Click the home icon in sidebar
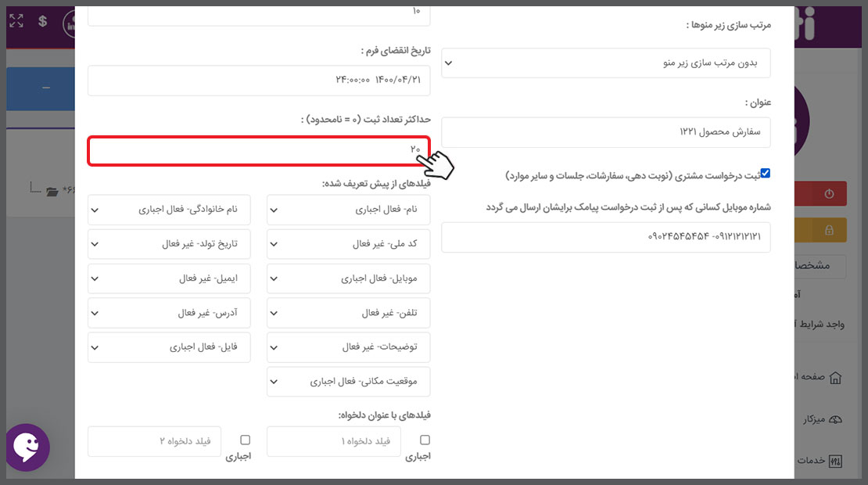868x485 pixels. (x=835, y=378)
